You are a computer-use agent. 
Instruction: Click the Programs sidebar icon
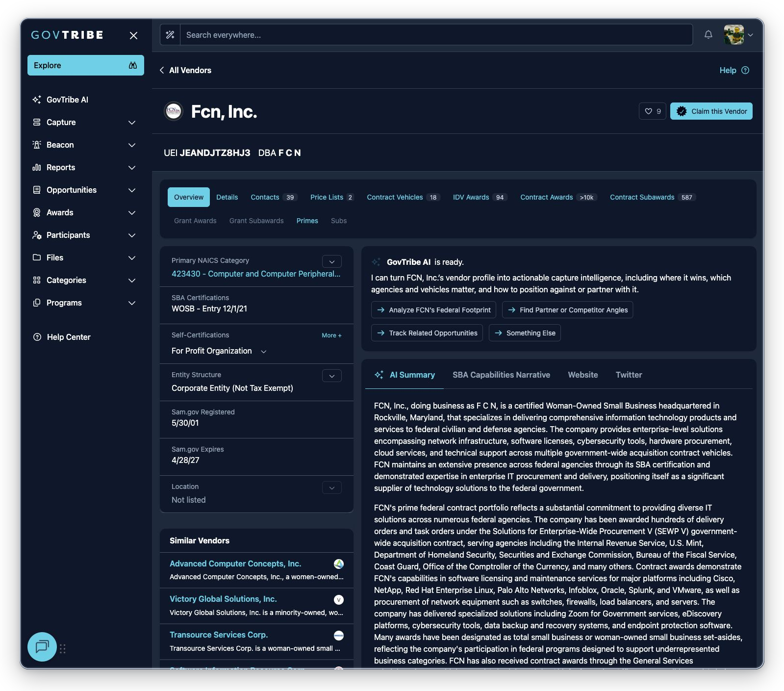click(37, 303)
